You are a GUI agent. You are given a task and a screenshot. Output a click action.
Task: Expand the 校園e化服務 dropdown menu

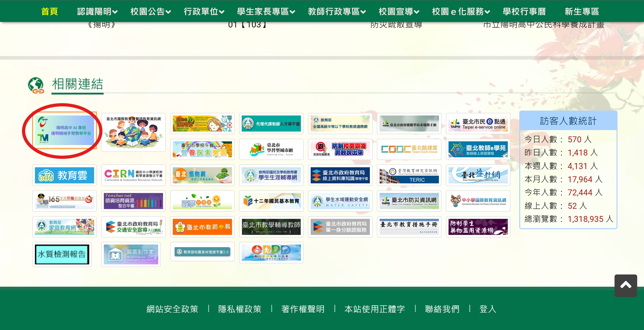461,12
